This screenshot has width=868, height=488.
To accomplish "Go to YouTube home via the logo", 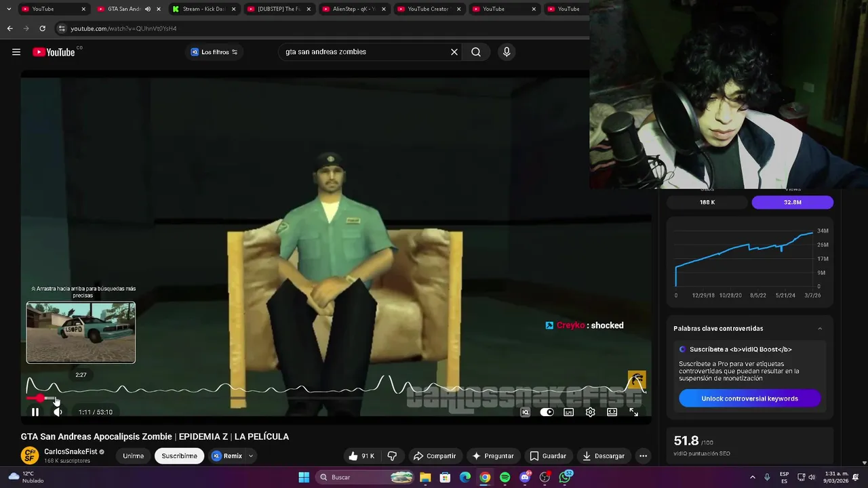I will click(54, 52).
